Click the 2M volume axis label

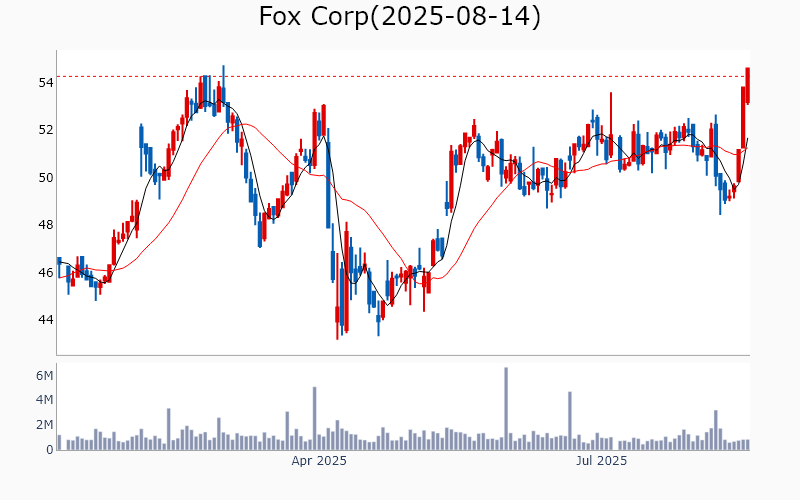pyautogui.click(x=44, y=425)
